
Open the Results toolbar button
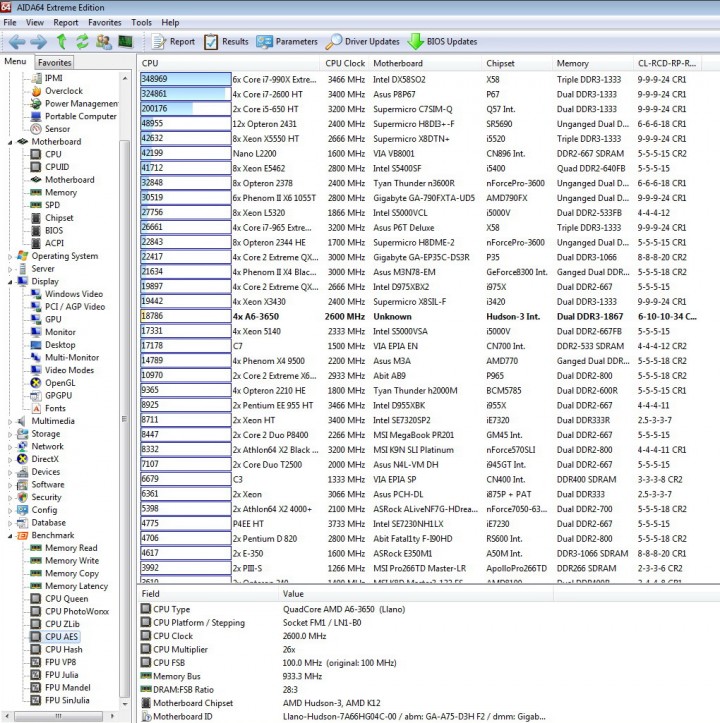pyautogui.click(x=226, y=41)
